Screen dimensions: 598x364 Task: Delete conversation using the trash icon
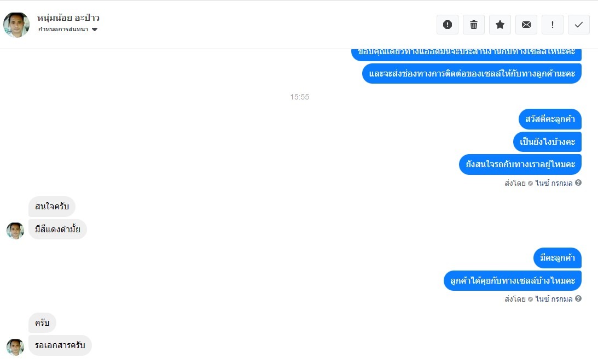(x=474, y=25)
